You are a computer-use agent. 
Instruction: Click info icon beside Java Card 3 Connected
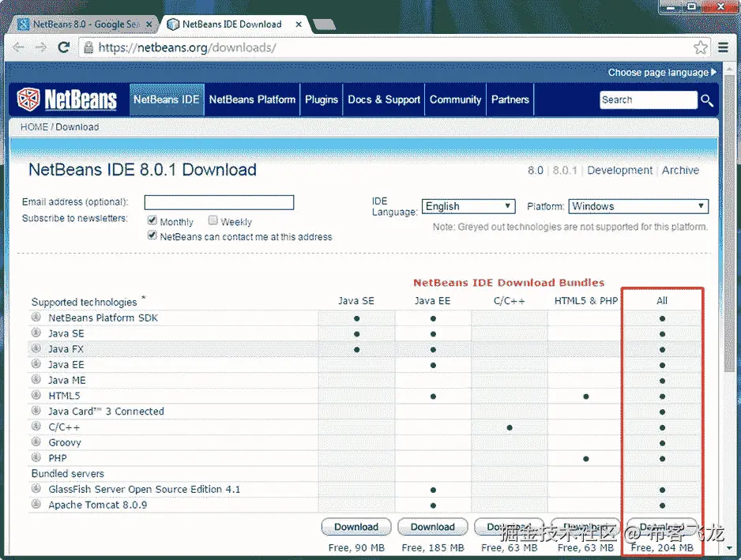(x=36, y=411)
